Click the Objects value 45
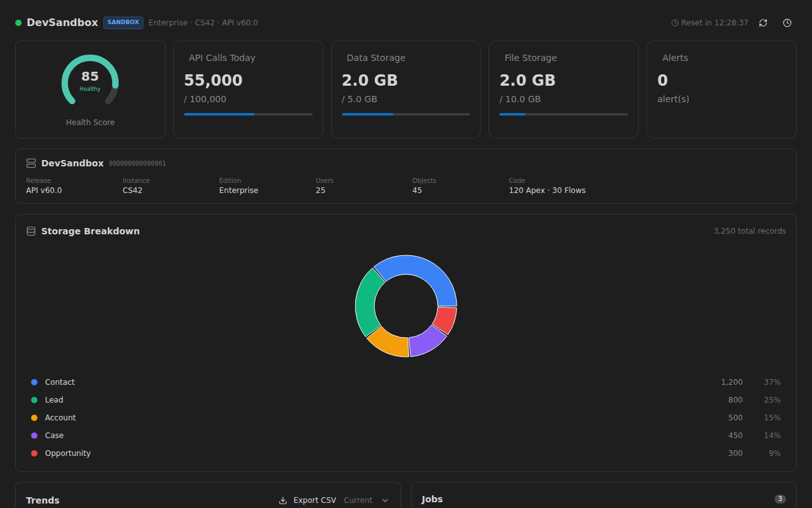The height and width of the screenshot is (508, 812). (x=417, y=190)
